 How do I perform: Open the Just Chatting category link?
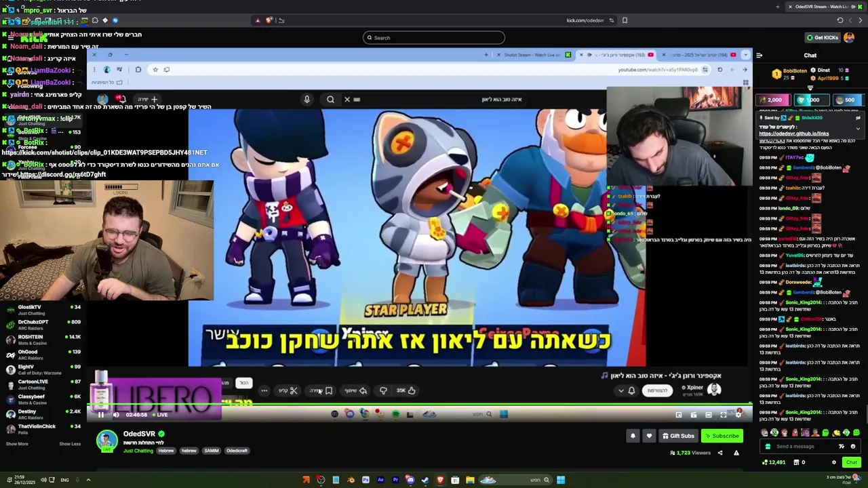tap(138, 451)
